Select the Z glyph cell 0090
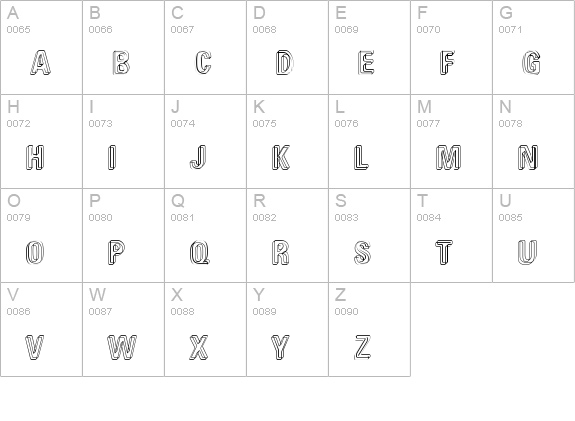This screenshot has height=421, width=575. point(370,330)
